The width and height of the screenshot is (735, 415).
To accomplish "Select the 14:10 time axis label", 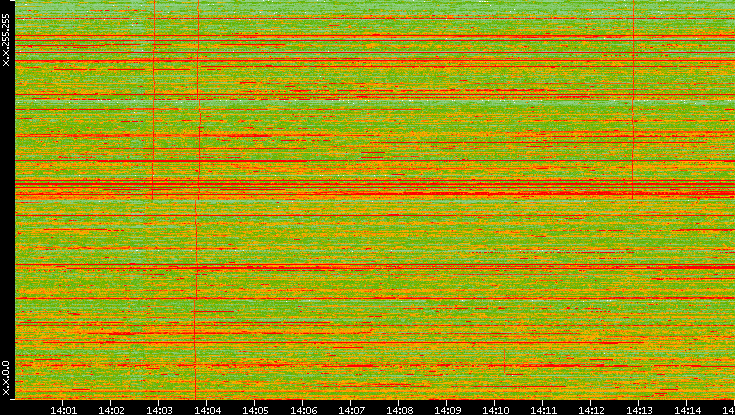I will [495, 410].
